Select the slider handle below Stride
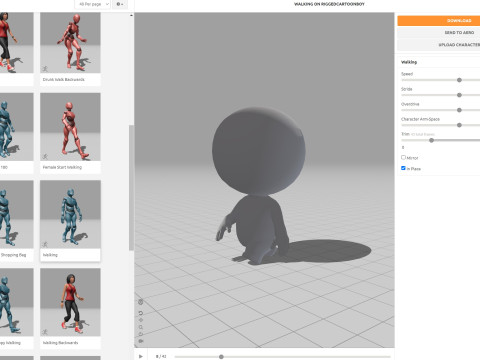This screenshot has height=360, width=480. pos(459,95)
